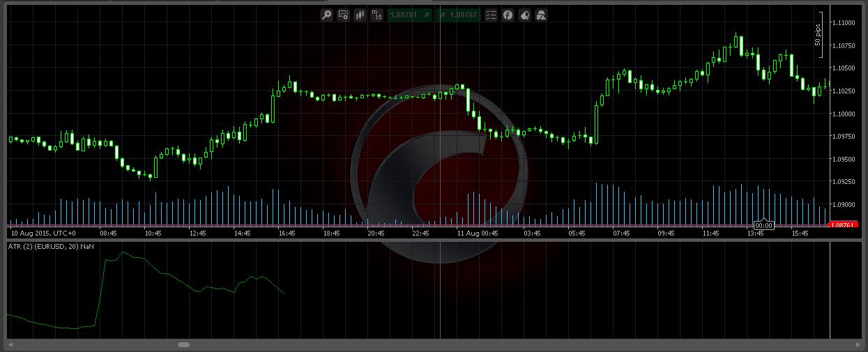Screen dimensions: 868x352
Task: Click the 1.10500 price axis label
Action: tap(844, 68)
